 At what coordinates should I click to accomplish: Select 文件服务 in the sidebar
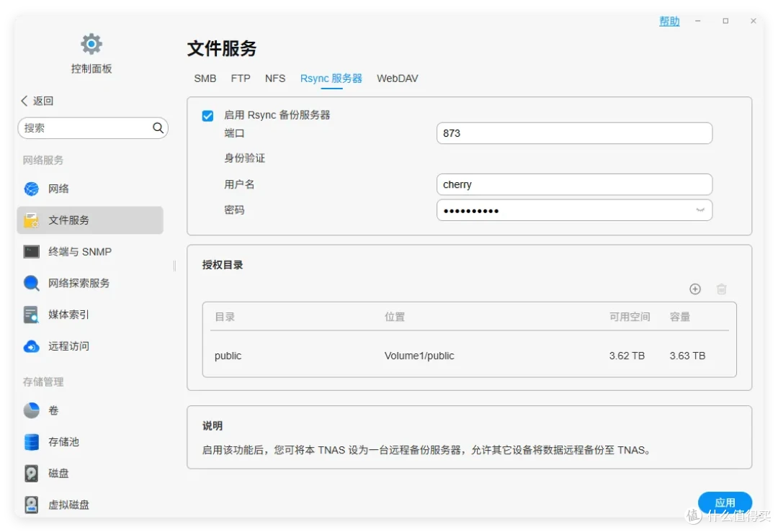[x=90, y=220]
